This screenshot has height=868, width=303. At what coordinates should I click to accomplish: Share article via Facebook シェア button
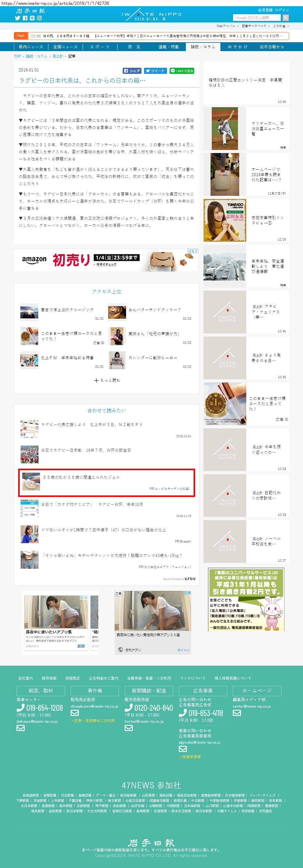click(132, 71)
